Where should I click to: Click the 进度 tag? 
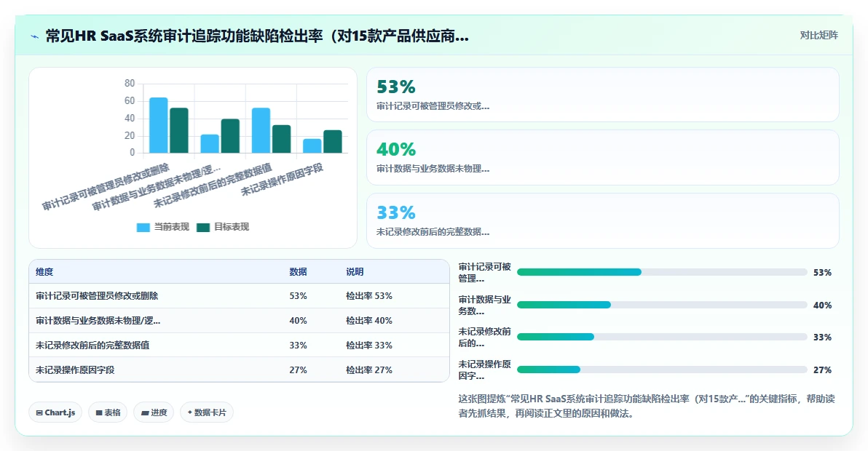[154, 412]
